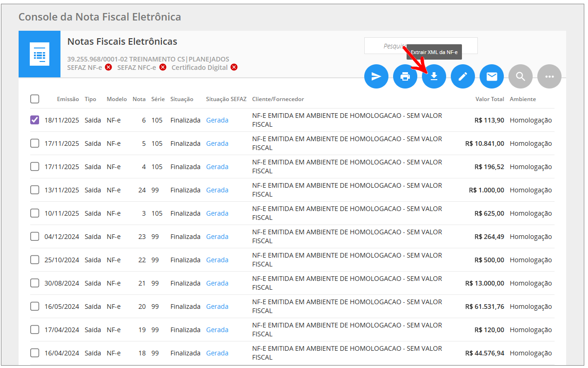Image resolution: width=588 pixels, height=368 pixels.
Task: Click the Cliente/Fornecedor column header
Action: (278, 99)
